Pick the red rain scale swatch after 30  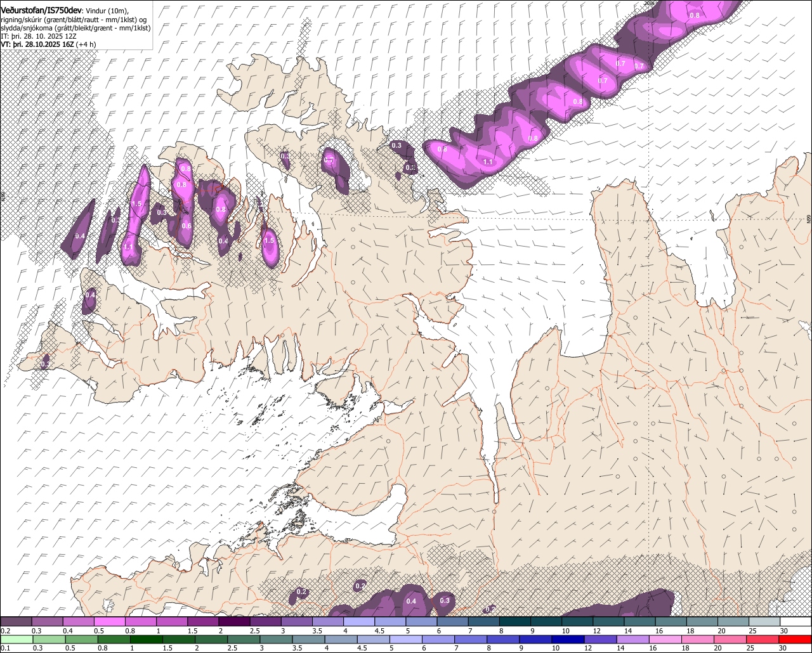(x=796, y=639)
